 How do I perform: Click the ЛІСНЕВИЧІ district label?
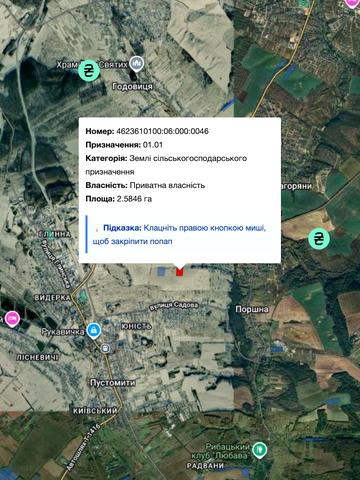tap(37, 357)
